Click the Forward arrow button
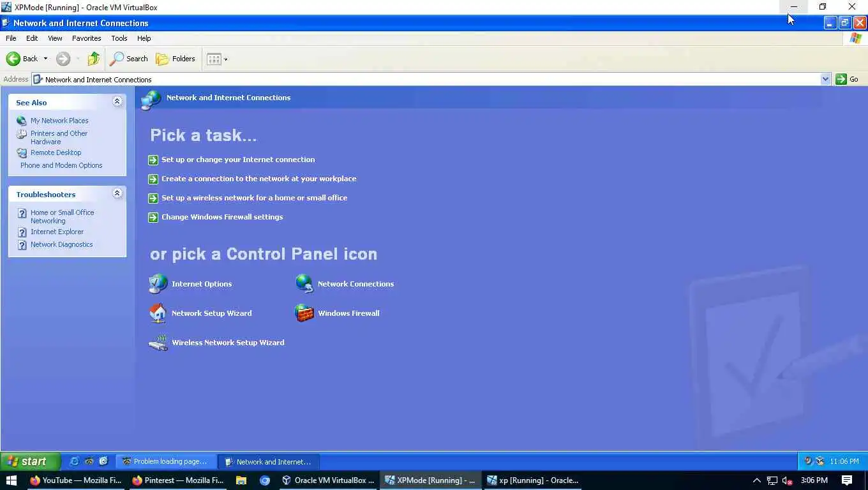868x490 pixels. pos(63,59)
